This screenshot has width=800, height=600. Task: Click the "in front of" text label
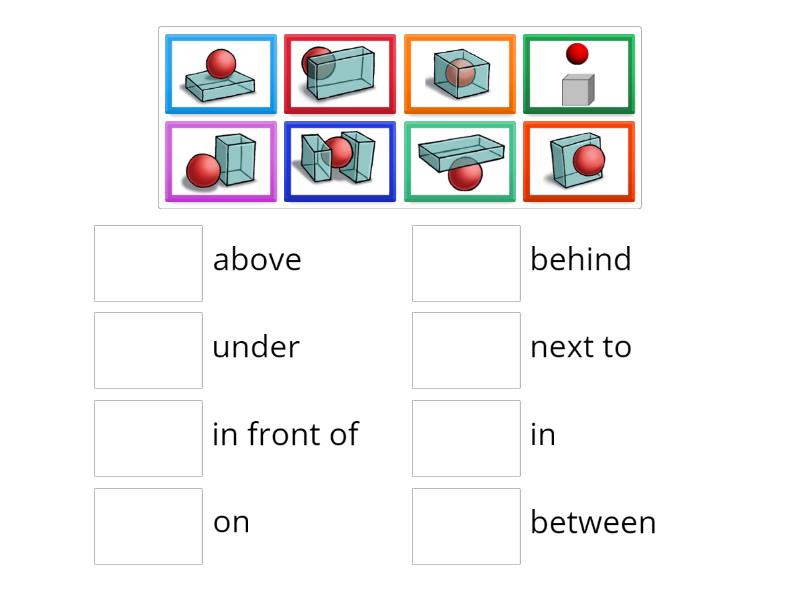point(285,434)
